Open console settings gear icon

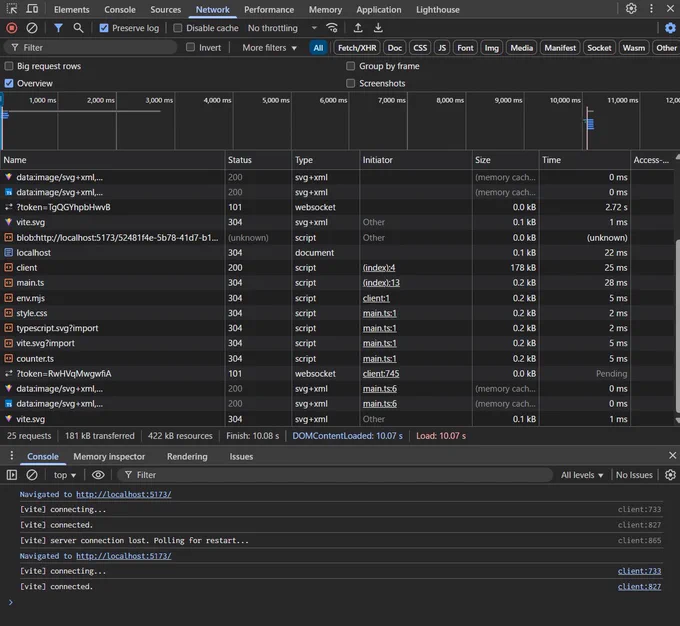coord(670,475)
